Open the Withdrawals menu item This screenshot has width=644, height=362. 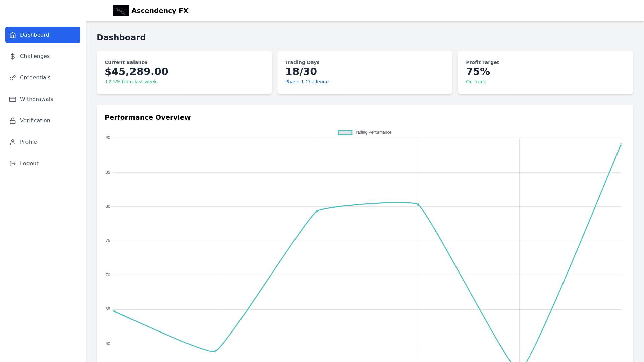tap(37, 99)
